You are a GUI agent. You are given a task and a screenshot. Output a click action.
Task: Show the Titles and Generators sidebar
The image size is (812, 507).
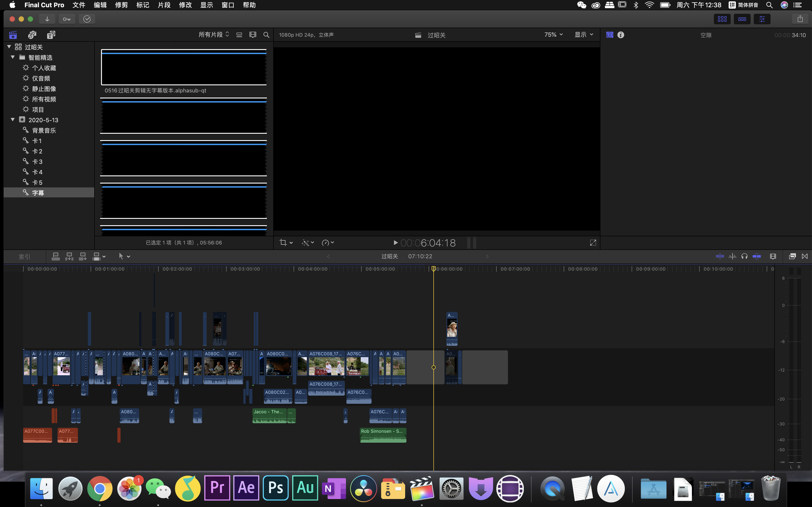51,35
